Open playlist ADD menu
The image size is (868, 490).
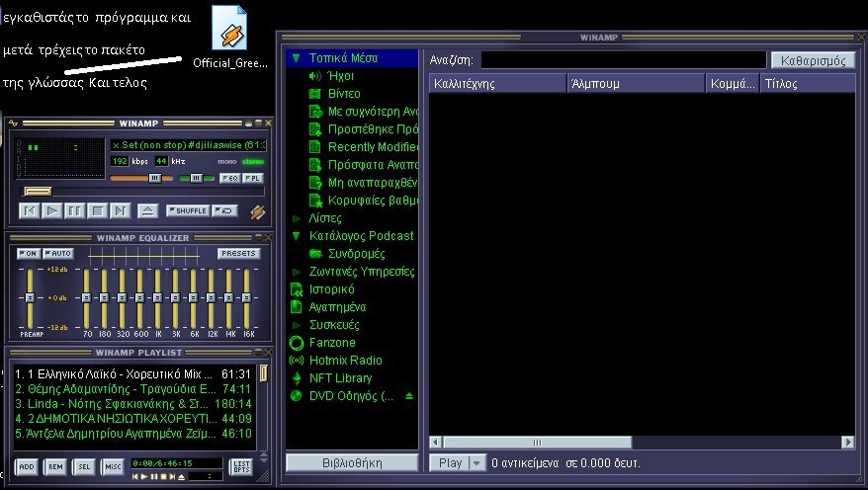tap(26, 466)
